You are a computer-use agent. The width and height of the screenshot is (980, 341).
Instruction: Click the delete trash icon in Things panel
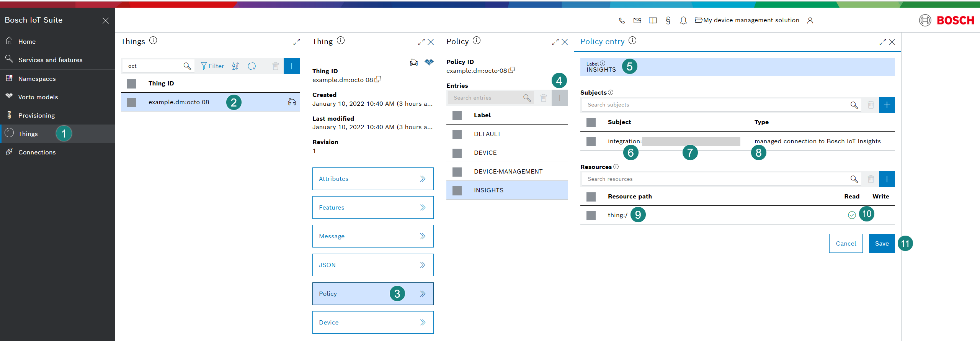click(x=275, y=66)
